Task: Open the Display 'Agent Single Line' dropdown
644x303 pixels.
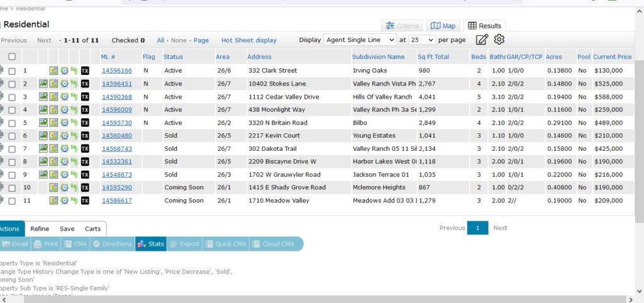Action: [x=360, y=40]
